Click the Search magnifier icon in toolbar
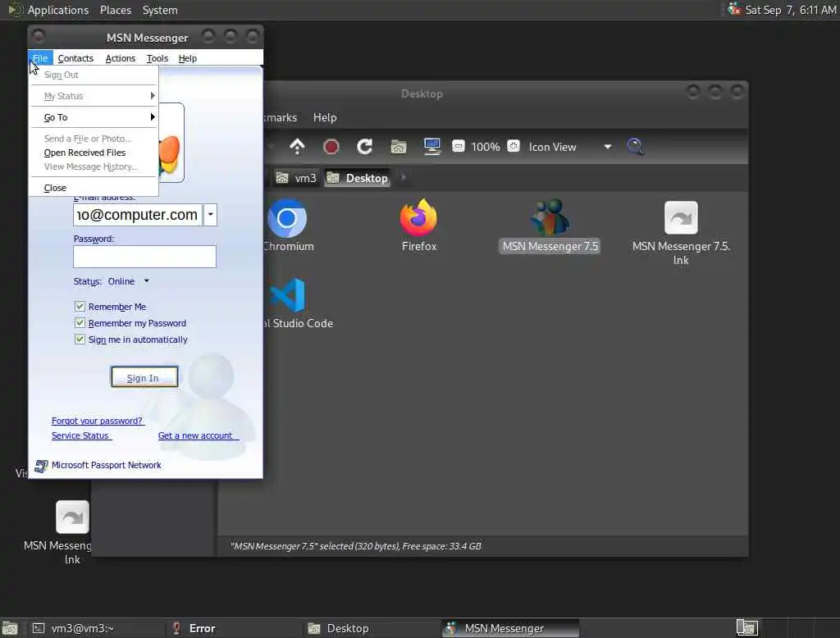 coord(636,146)
